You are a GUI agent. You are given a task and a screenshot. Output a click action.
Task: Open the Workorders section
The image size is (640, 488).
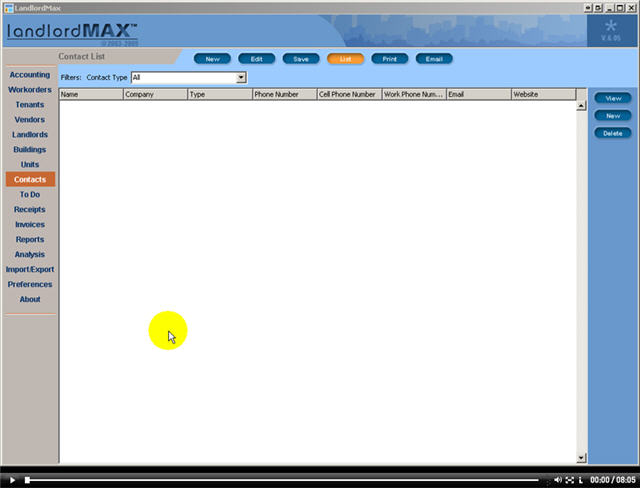coord(30,90)
